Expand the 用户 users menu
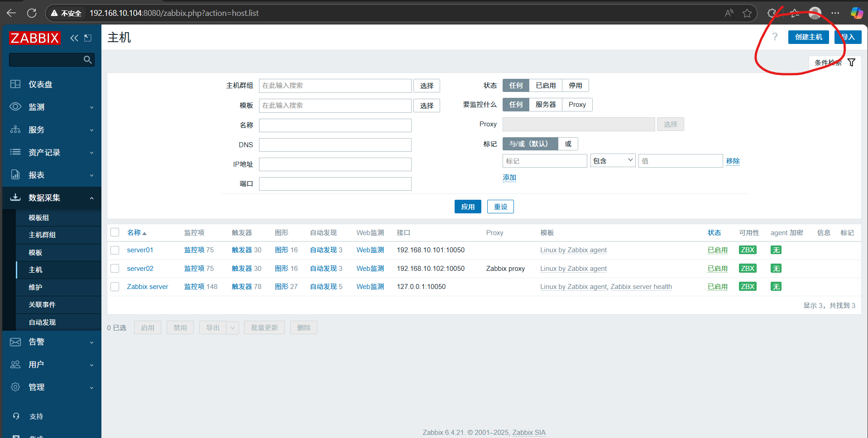 (x=52, y=365)
